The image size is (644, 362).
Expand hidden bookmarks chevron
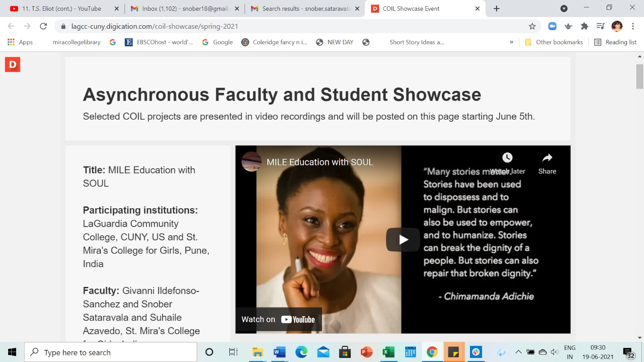[x=511, y=42]
